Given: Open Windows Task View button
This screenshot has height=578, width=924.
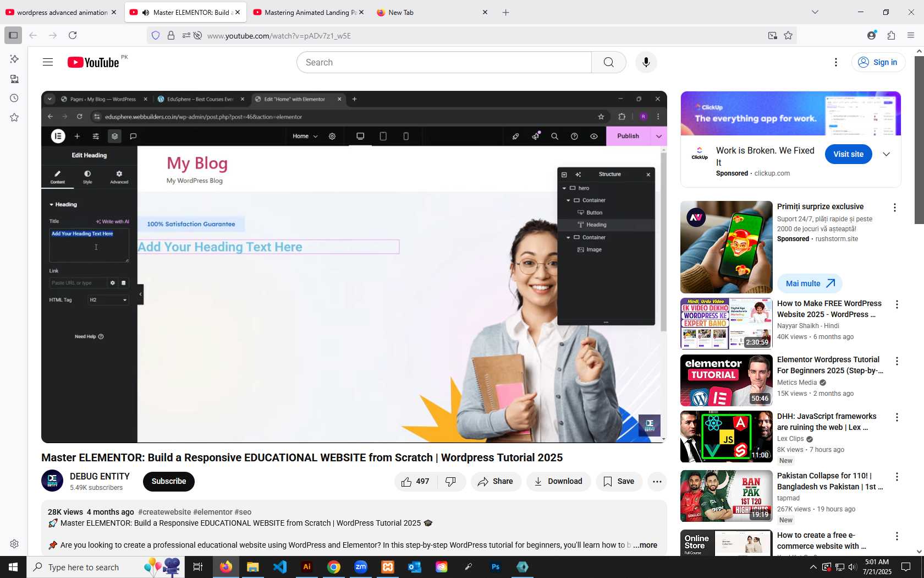Looking at the screenshot, I should (x=198, y=567).
